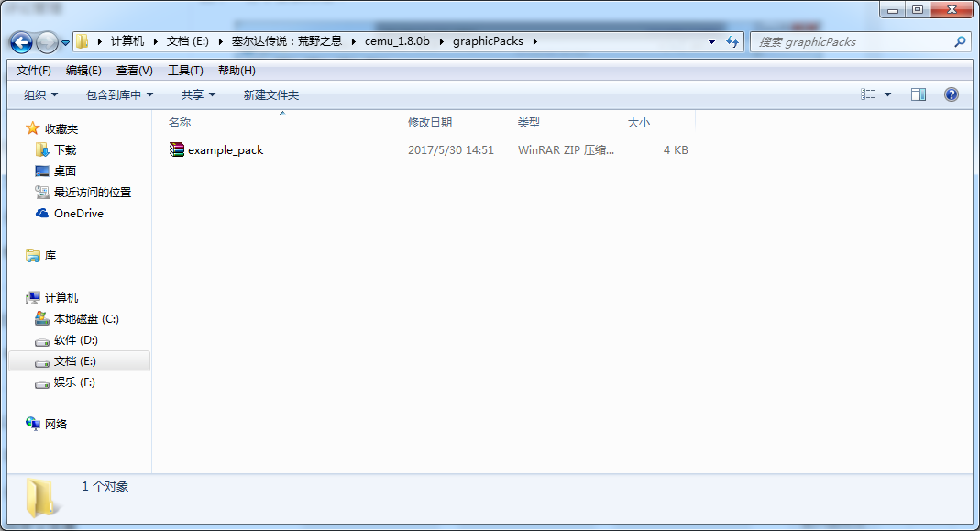
Task: Select cemu_1.8.0b breadcrumb segment
Action: click(x=398, y=41)
